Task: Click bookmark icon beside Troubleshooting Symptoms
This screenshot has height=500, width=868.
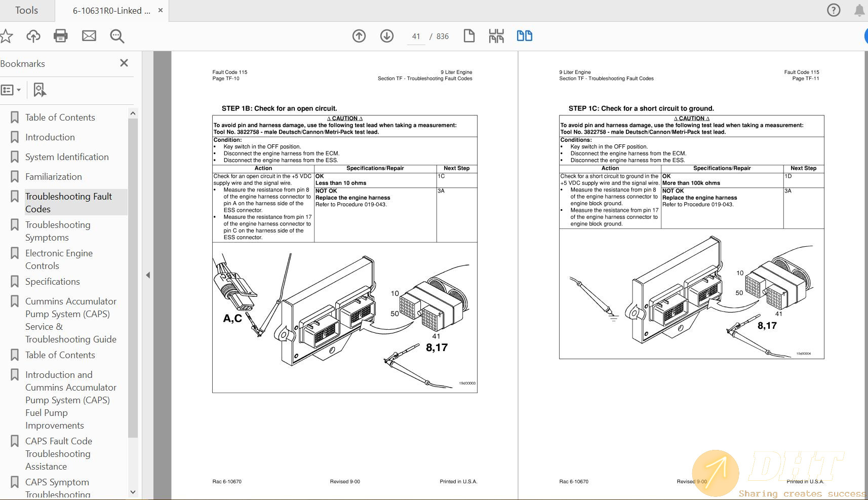Action: click(15, 225)
